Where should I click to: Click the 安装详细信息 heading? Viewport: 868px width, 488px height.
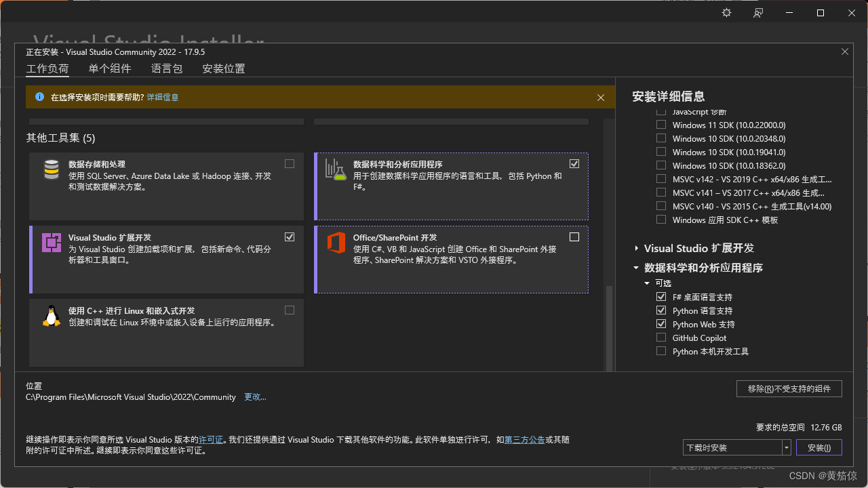pos(669,96)
